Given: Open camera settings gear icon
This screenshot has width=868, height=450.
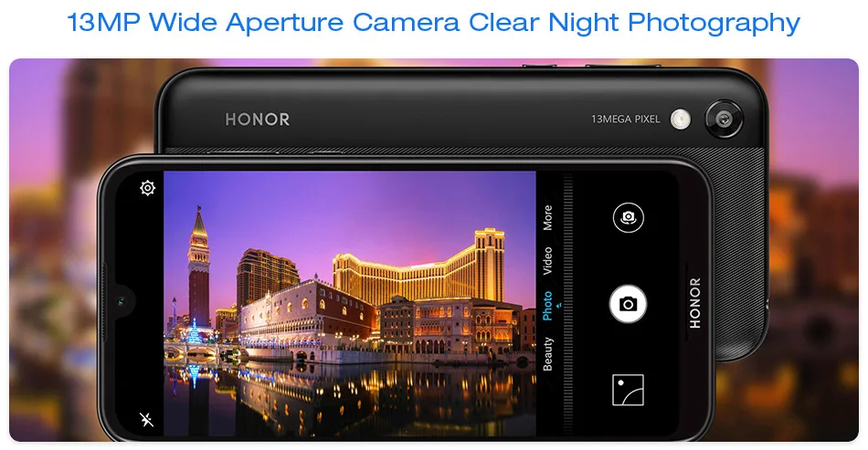Looking at the screenshot, I should click(147, 188).
